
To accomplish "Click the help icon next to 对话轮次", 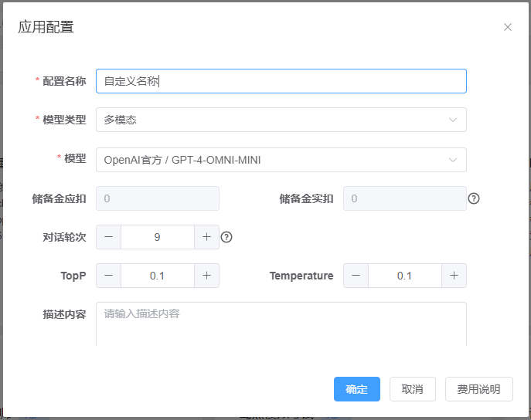I will 226,237.
